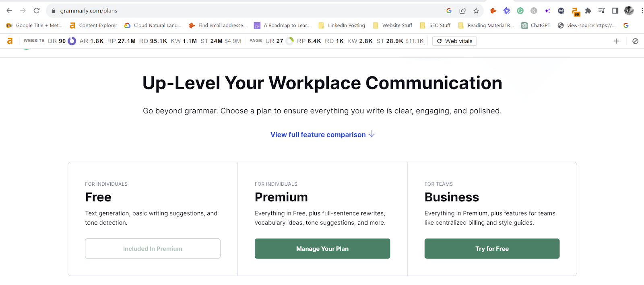Screen dimensions: 644x285
Task: Open the A Roadmap to Lear... bookmark
Action: tap(282, 25)
